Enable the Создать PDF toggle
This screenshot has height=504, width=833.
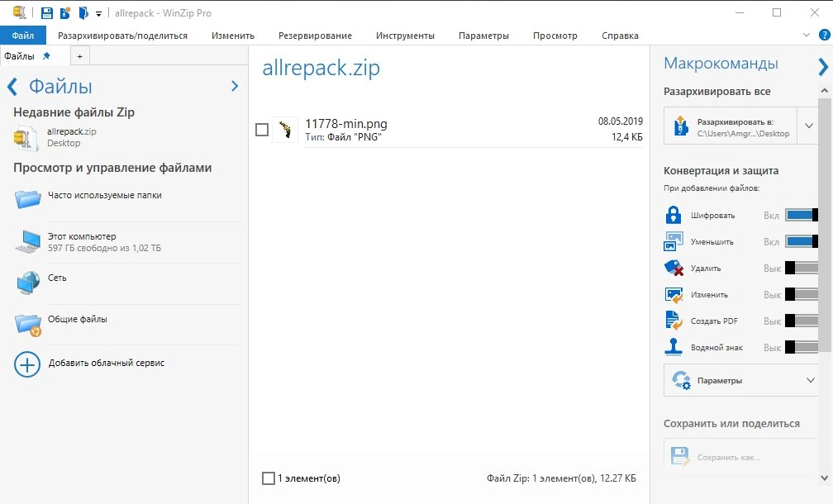tap(802, 321)
